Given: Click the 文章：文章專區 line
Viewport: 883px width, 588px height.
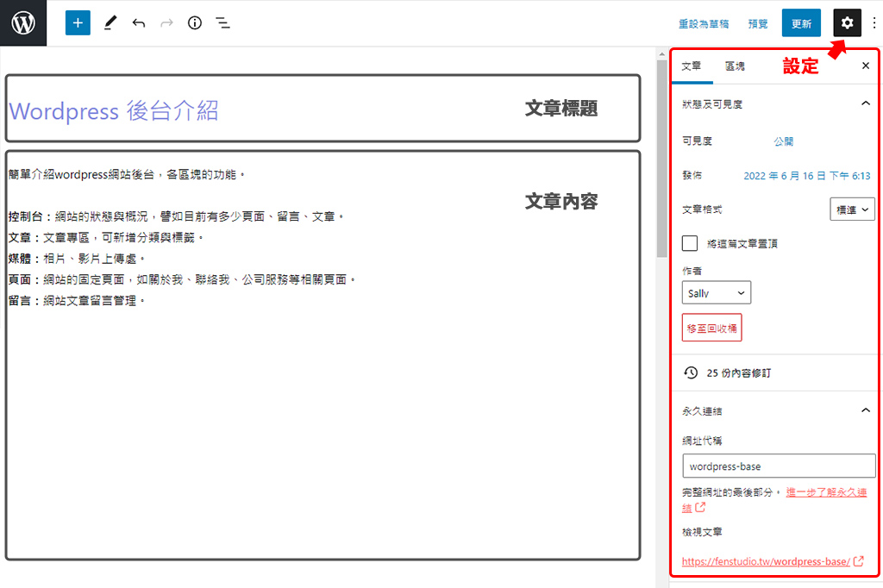Looking at the screenshot, I should (106, 238).
